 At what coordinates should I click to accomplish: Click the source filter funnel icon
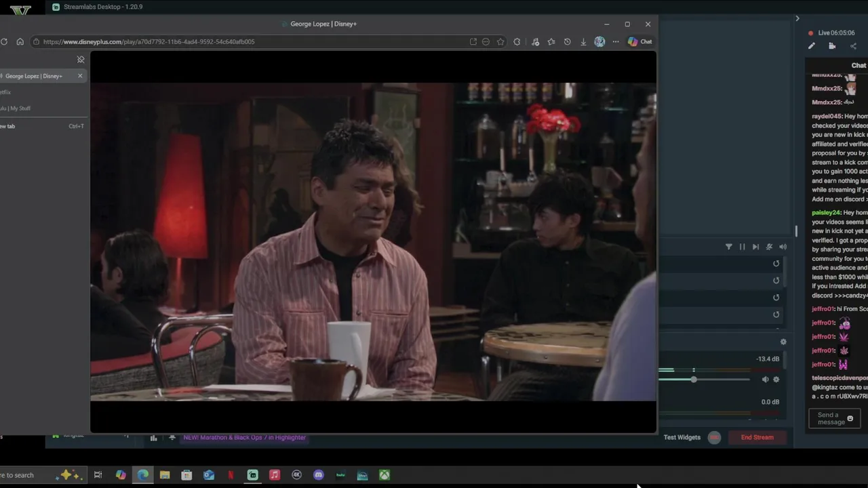pyautogui.click(x=729, y=247)
